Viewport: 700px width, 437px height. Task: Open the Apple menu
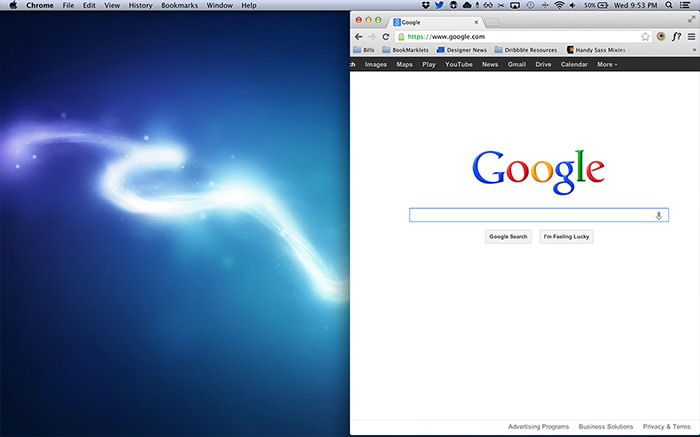(13, 5)
